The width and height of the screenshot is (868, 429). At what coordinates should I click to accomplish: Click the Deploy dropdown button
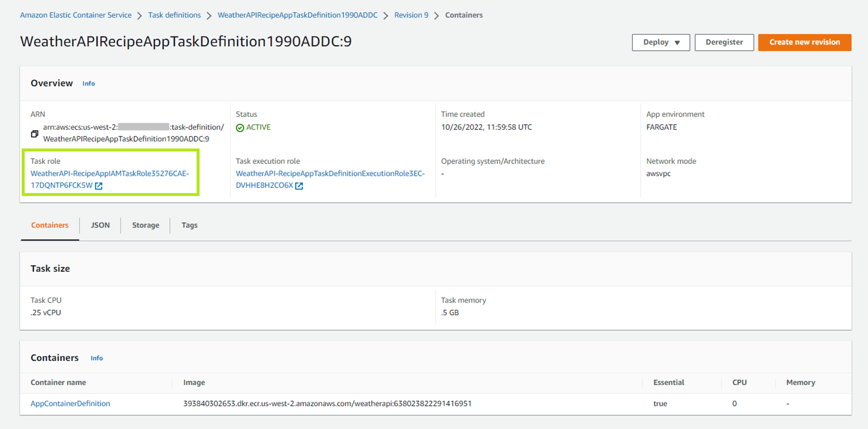click(660, 41)
